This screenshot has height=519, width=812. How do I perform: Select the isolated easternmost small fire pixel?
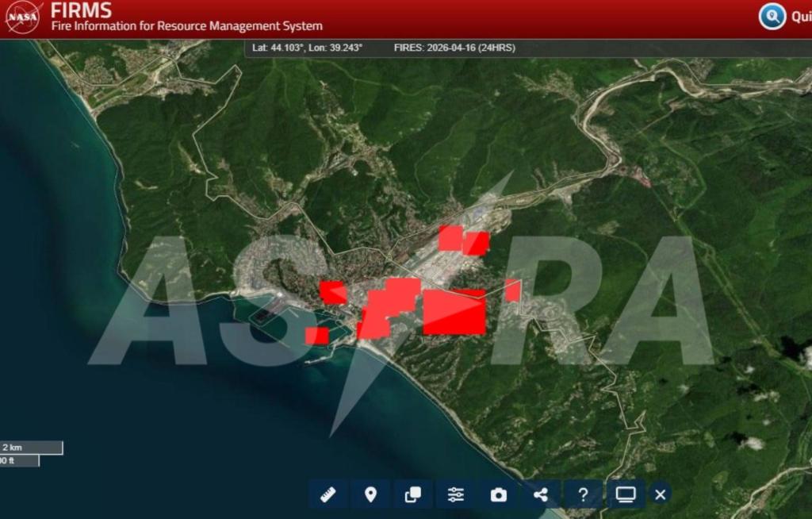click(512, 290)
